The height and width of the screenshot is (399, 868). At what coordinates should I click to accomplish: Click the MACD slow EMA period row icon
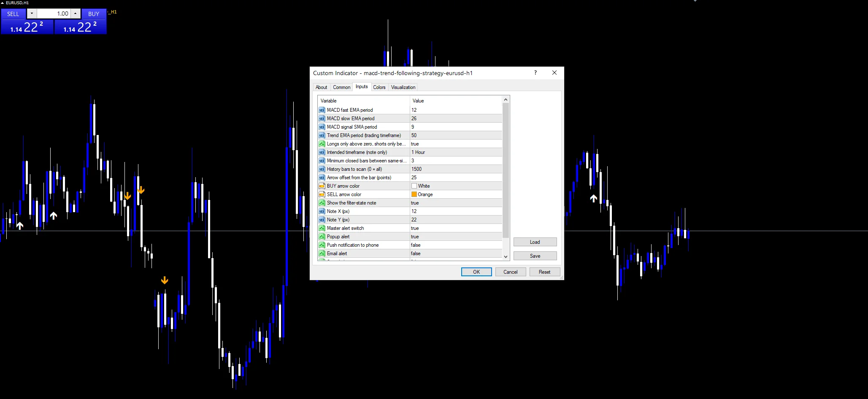tap(322, 119)
